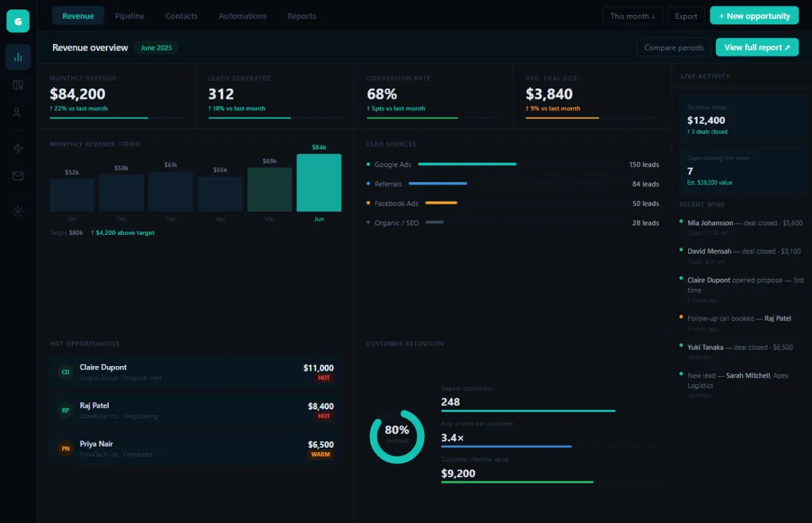The image size is (812, 523).
Task: Select the Claire Dupont opportunity name
Action: tap(103, 367)
